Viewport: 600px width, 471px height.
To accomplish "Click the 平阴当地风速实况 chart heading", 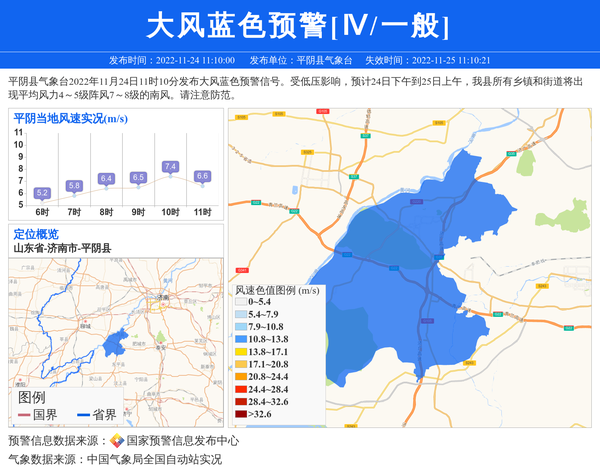I will coord(70,119).
